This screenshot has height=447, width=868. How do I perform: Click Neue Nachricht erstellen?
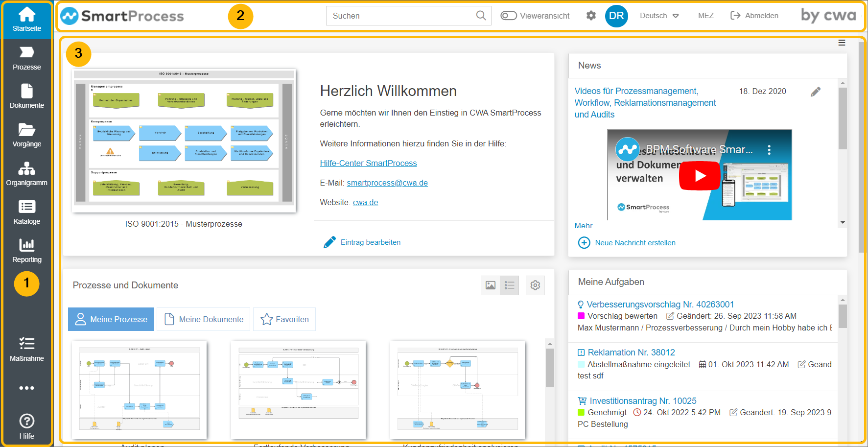coord(635,243)
